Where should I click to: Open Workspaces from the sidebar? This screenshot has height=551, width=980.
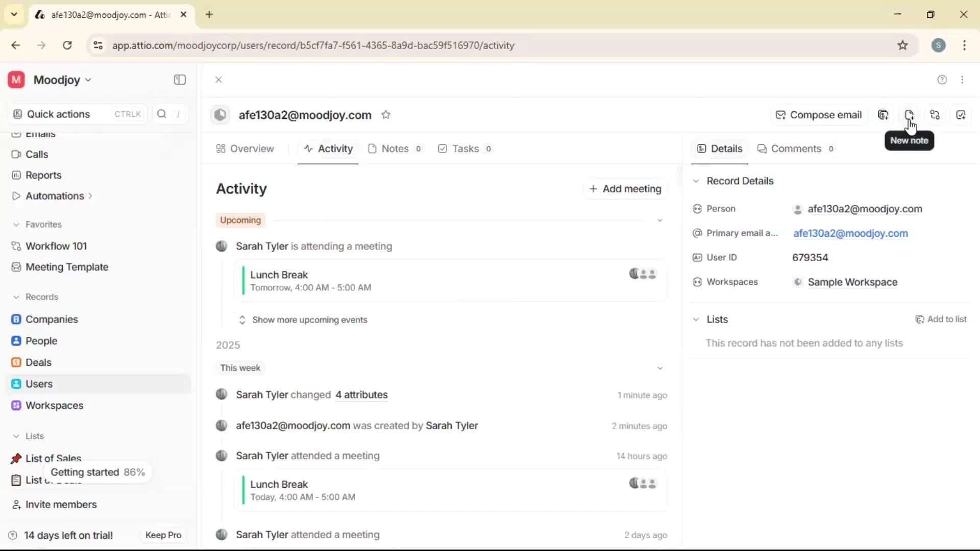coord(55,406)
